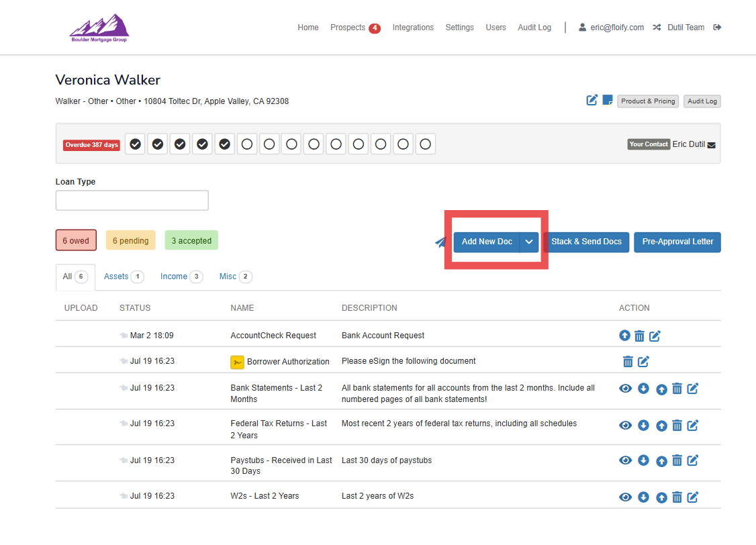The image size is (756, 545).
Task: Click the sticky note icon beside Product & Pricing
Action: (x=608, y=101)
